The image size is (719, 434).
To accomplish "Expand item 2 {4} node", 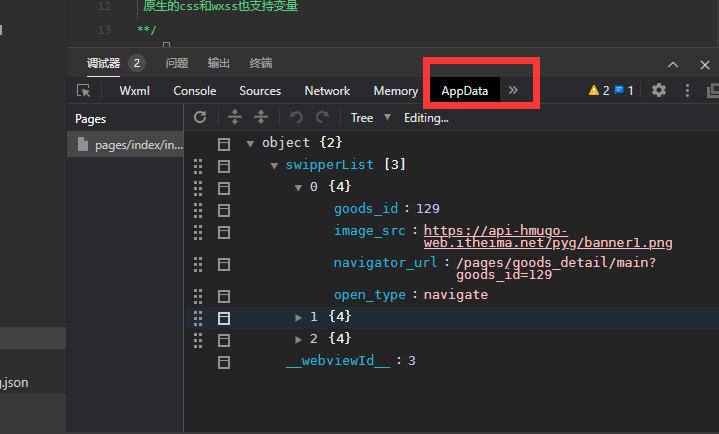I will (x=298, y=339).
